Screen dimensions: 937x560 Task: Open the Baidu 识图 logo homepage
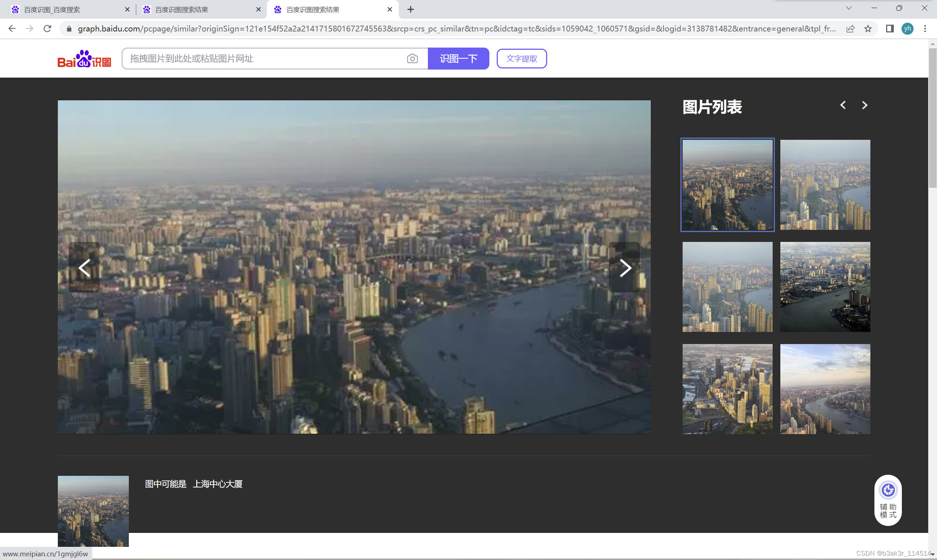[84, 59]
